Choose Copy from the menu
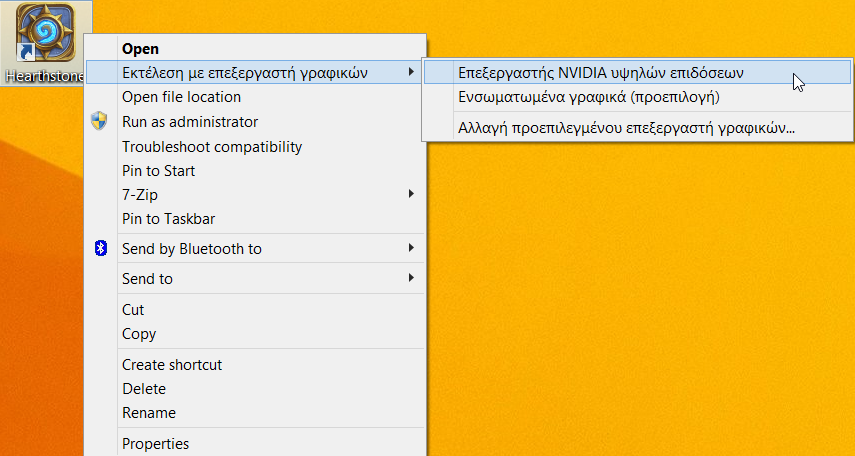The height and width of the screenshot is (456, 855). coord(139,334)
